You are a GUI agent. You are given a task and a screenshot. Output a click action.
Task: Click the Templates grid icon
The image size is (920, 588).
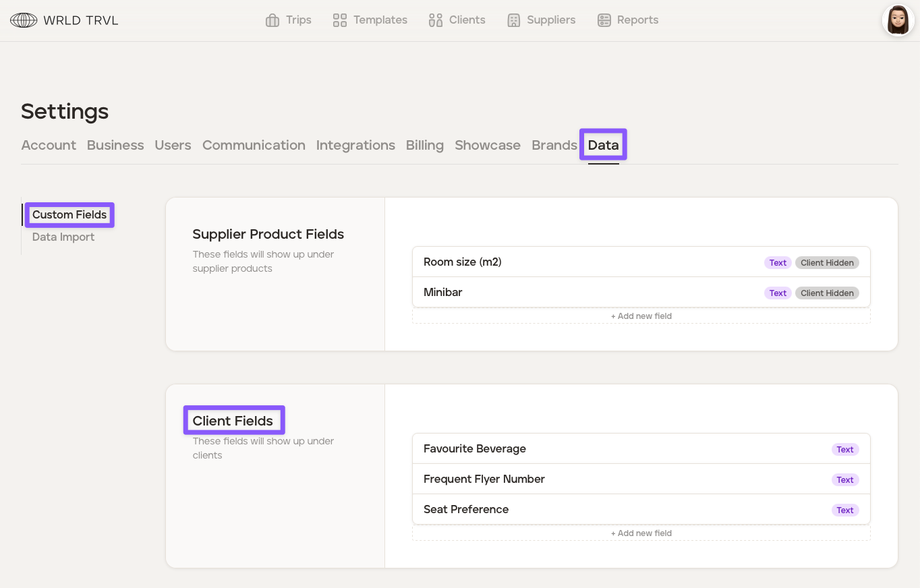[340, 20]
